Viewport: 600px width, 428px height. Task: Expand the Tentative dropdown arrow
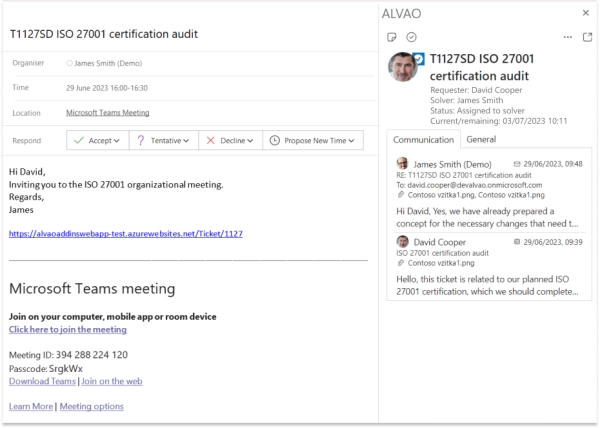[186, 141]
